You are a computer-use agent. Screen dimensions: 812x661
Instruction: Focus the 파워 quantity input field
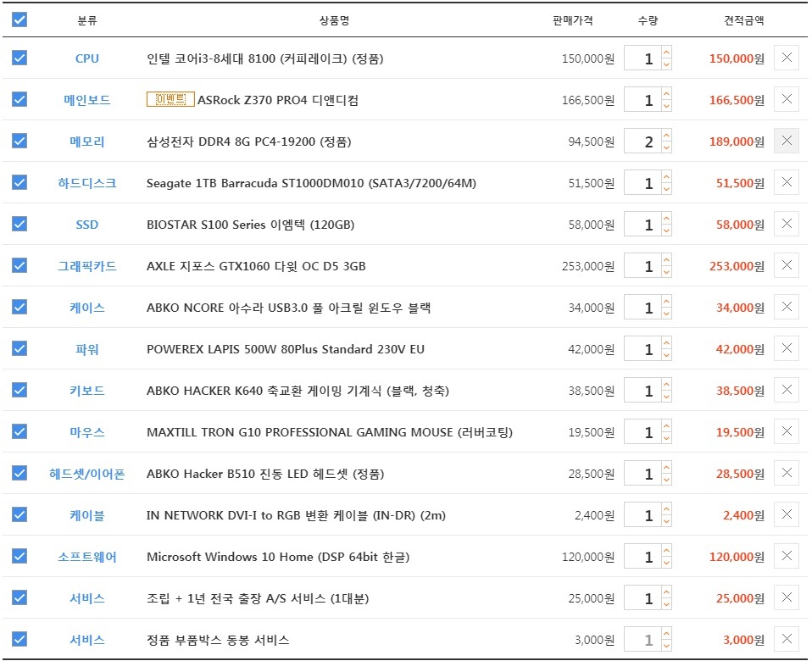pyautogui.click(x=642, y=348)
